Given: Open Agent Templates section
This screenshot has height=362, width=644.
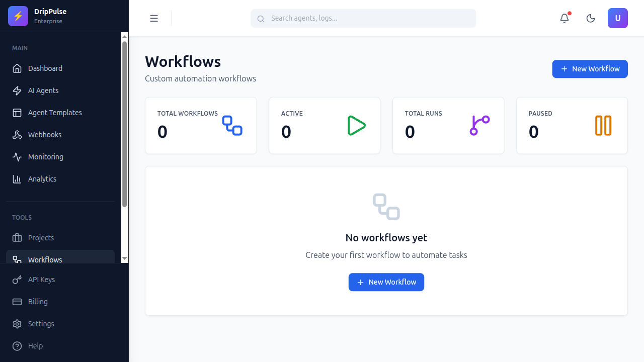Looking at the screenshot, I should [x=60, y=113].
